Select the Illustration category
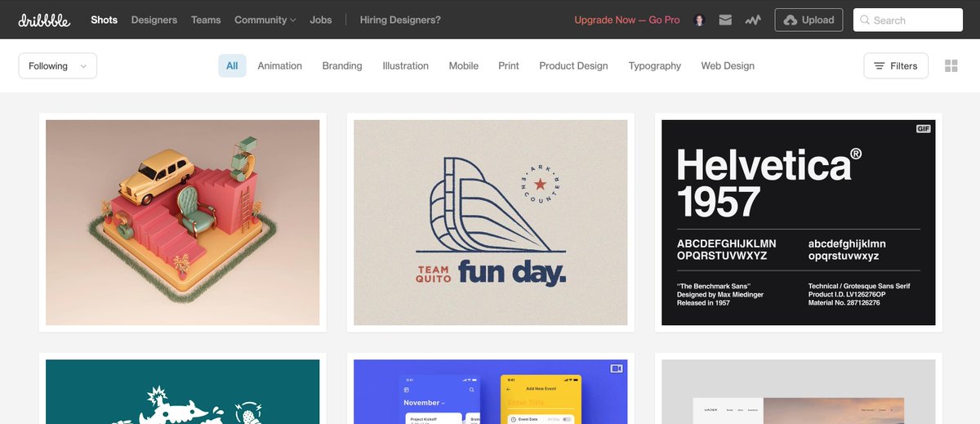Image resolution: width=980 pixels, height=424 pixels. [x=406, y=66]
